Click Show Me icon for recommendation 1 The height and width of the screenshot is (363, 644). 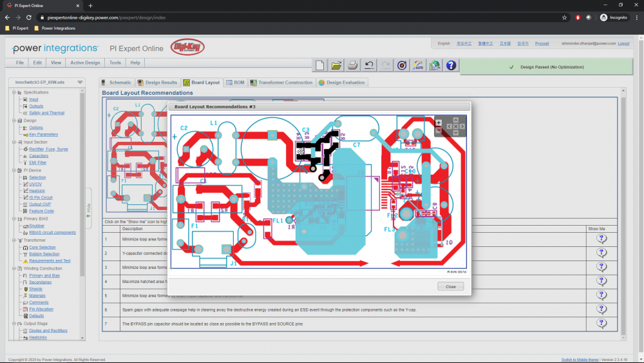601,239
